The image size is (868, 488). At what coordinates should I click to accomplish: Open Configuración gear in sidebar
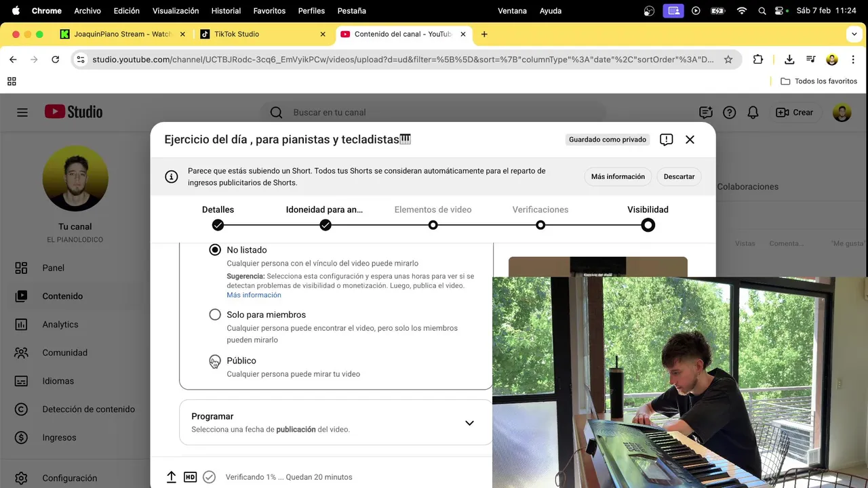click(21, 478)
